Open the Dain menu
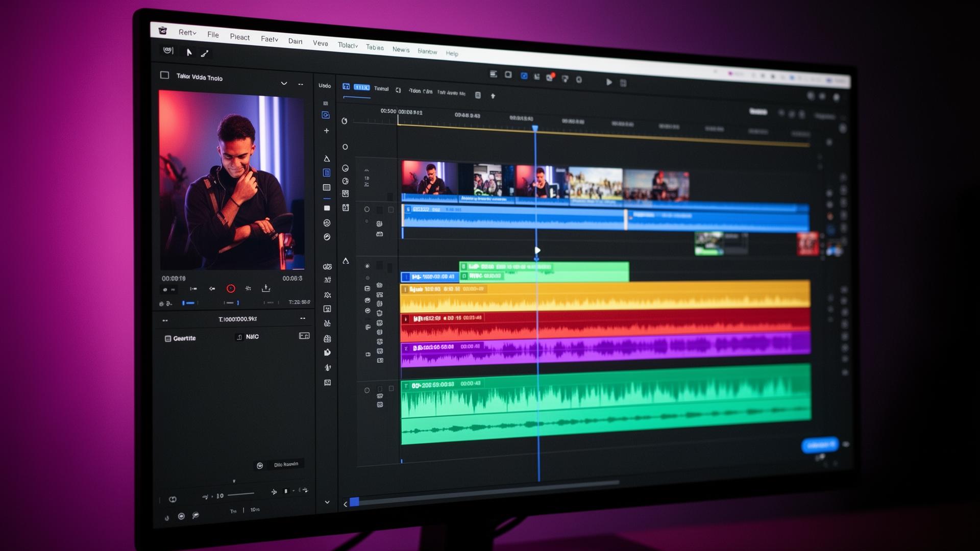980x551 pixels. (x=295, y=41)
